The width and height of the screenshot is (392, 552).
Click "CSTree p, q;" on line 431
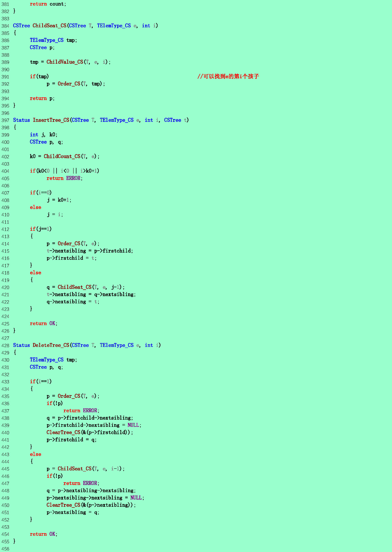pos(46,367)
